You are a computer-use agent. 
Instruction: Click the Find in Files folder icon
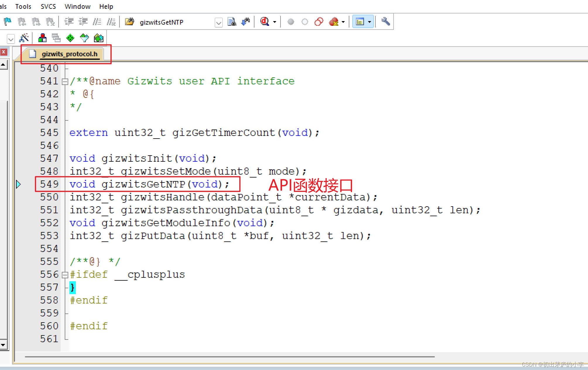point(129,22)
